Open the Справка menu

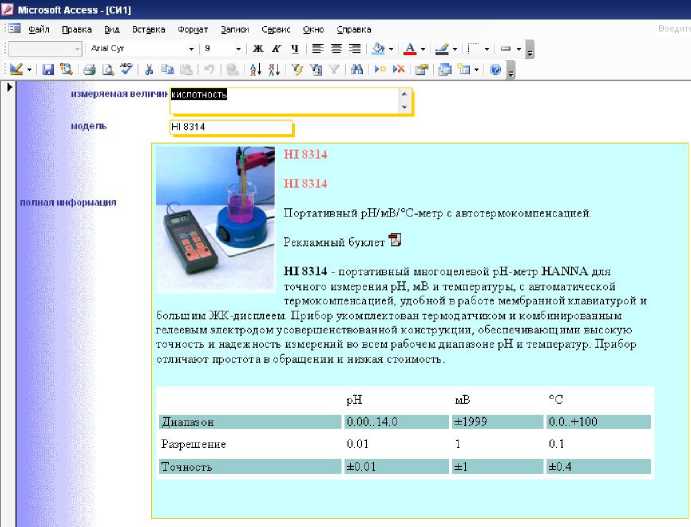tap(353, 29)
